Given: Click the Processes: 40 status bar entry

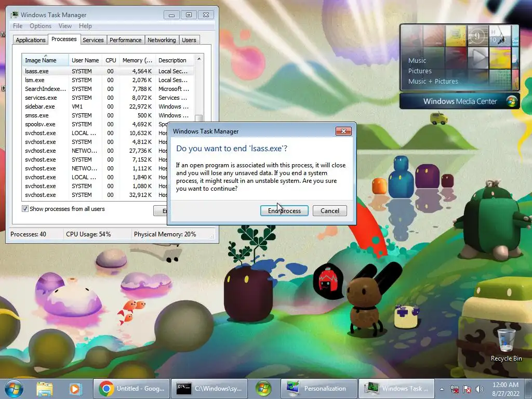Looking at the screenshot, I should point(28,234).
